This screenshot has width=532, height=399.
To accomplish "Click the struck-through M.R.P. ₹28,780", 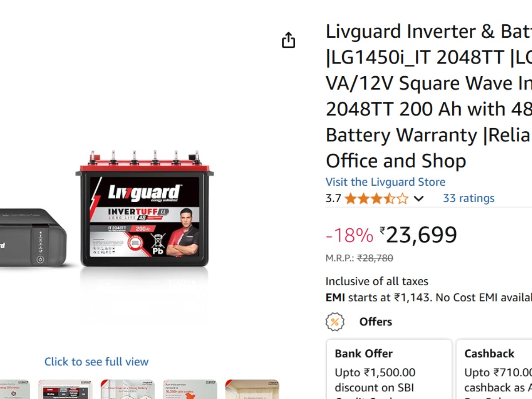I will point(375,258).
